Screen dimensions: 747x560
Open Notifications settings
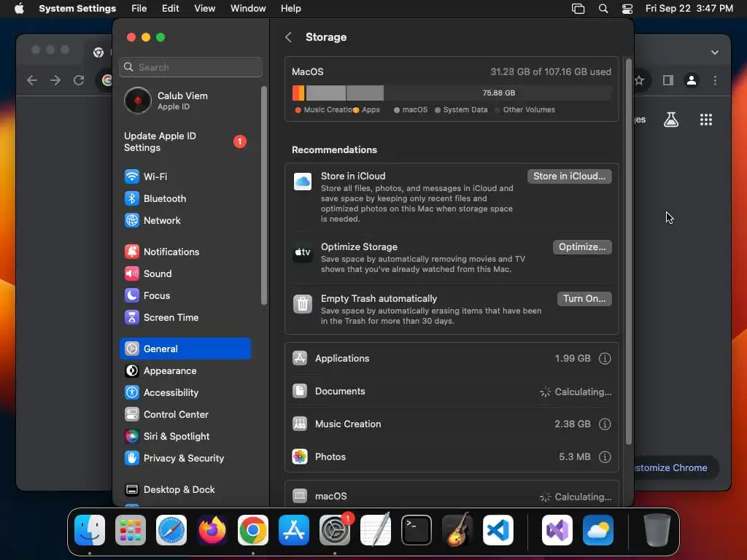(185, 252)
